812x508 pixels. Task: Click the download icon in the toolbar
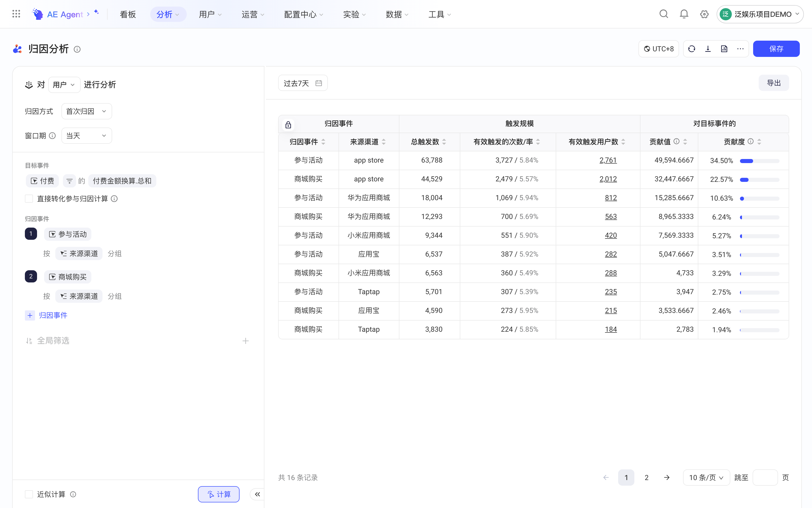point(708,49)
